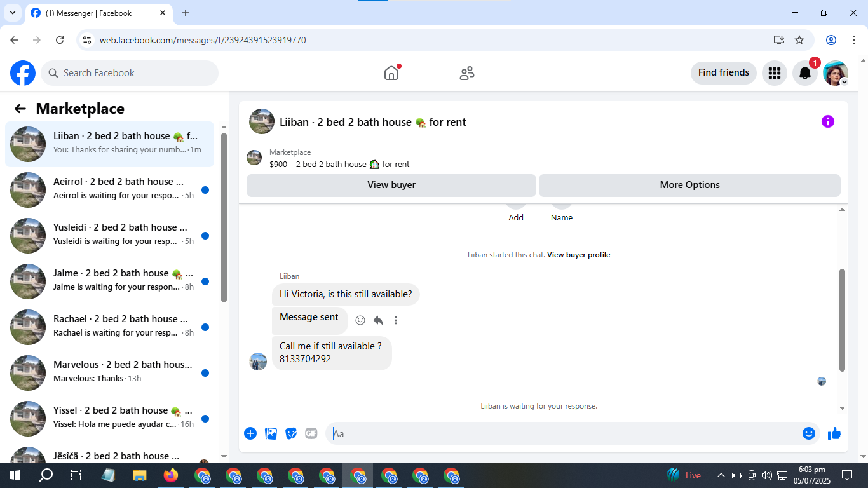868x488 pixels.
Task: Open the Friends icon in top bar
Action: (x=467, y=73)
